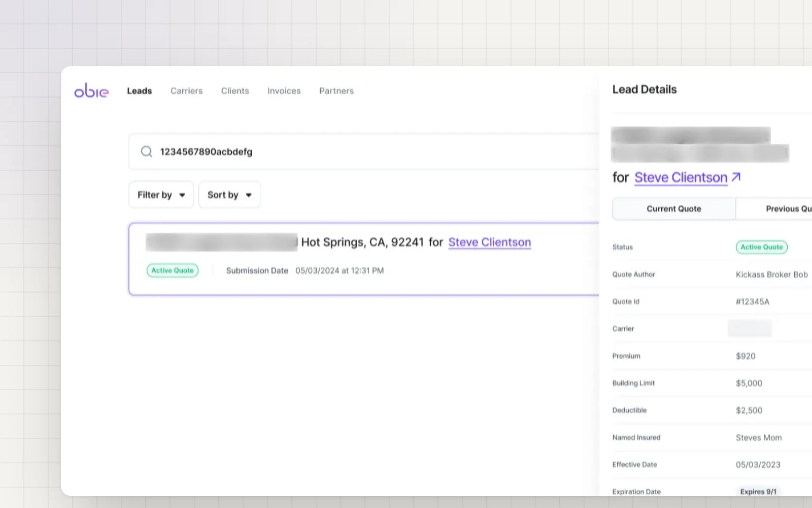Click the submission date 05/03/2024 at 12:31 PM

[x=340, y=271]
